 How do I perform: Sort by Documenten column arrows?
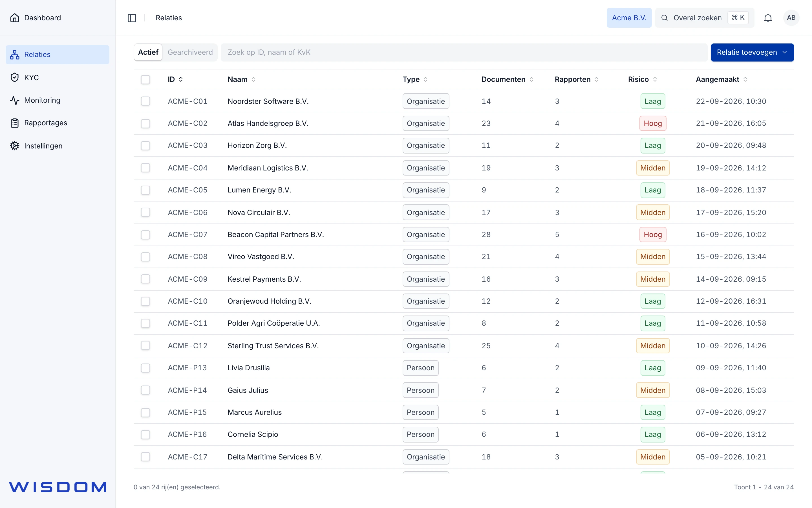point(531,79)
